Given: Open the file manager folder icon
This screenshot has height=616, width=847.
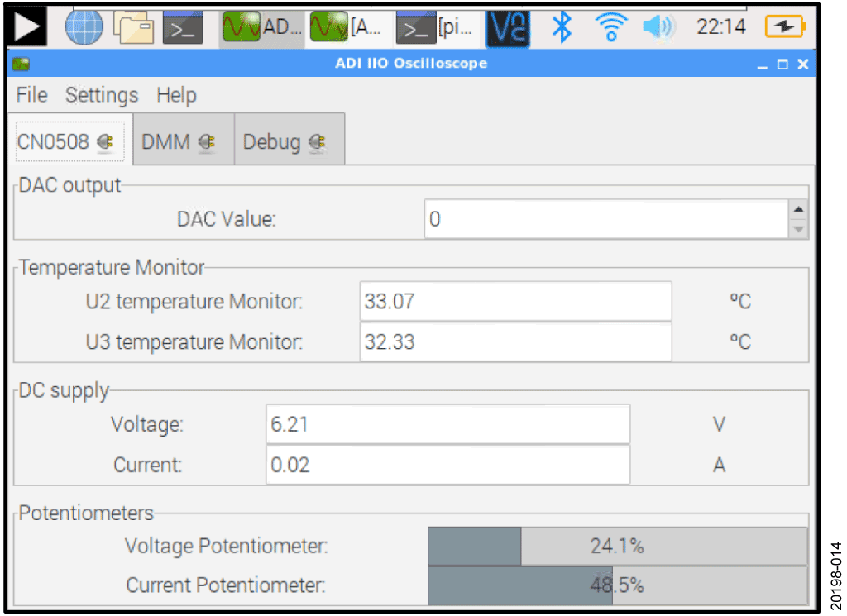Looking at the screenshot, I should [133, 27].
